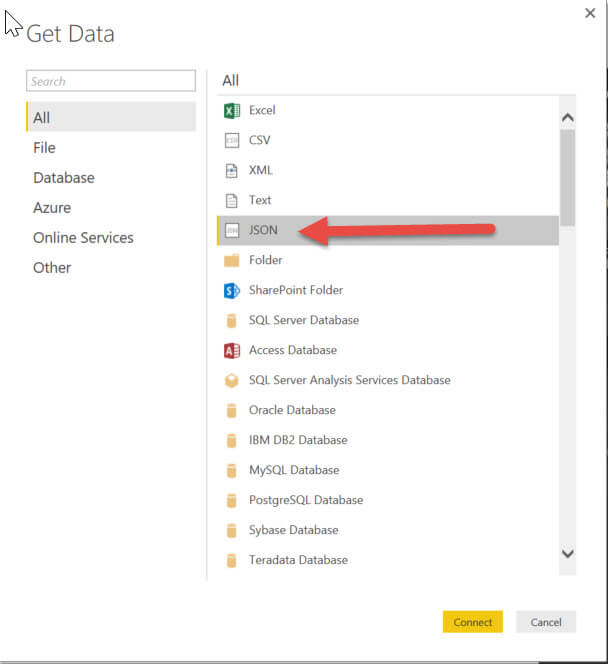
Task: Click the yellow Folder icon
Action: tap(232, 260)
